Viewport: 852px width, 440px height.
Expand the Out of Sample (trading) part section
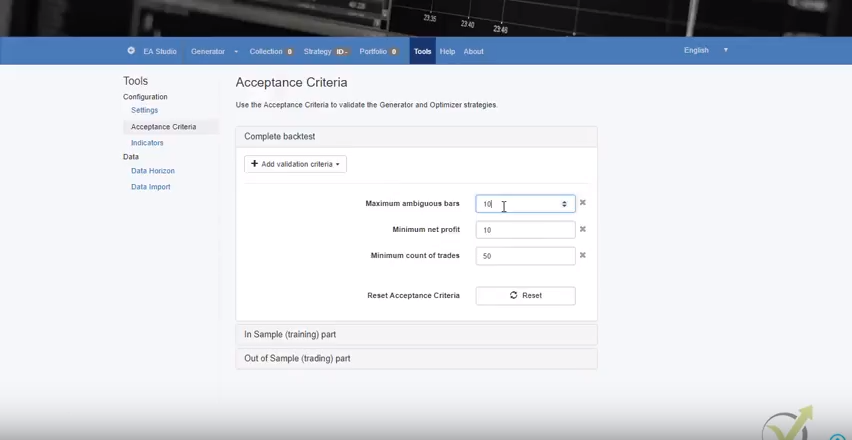297,358
